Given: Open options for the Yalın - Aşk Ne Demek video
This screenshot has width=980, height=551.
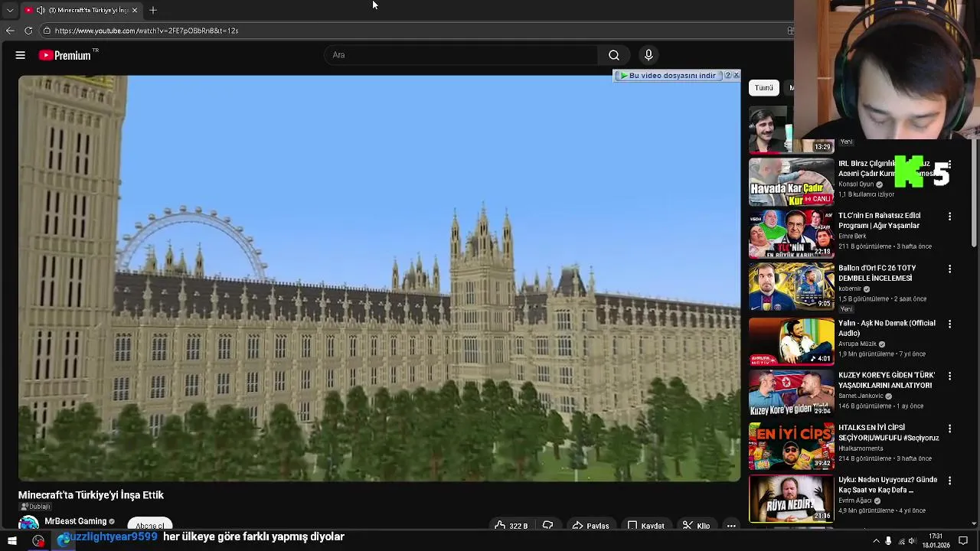Looking at the screenshot, I should pos(949,324).
